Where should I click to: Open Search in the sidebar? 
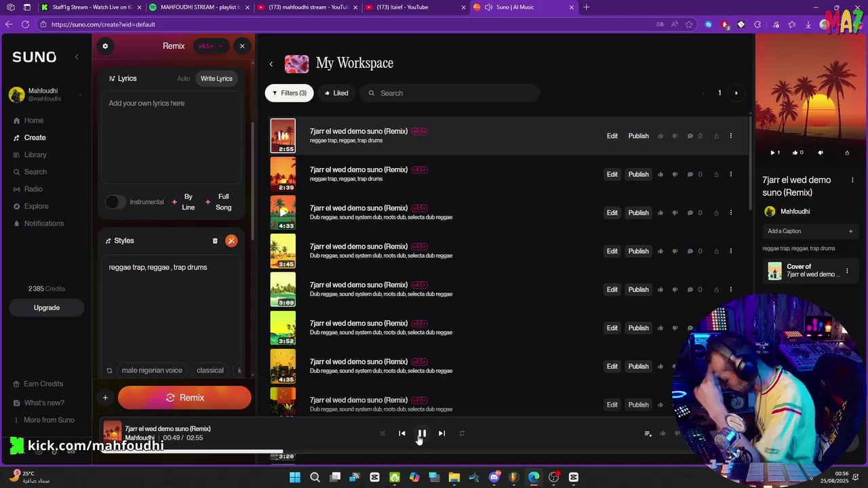tap(35, 172)
